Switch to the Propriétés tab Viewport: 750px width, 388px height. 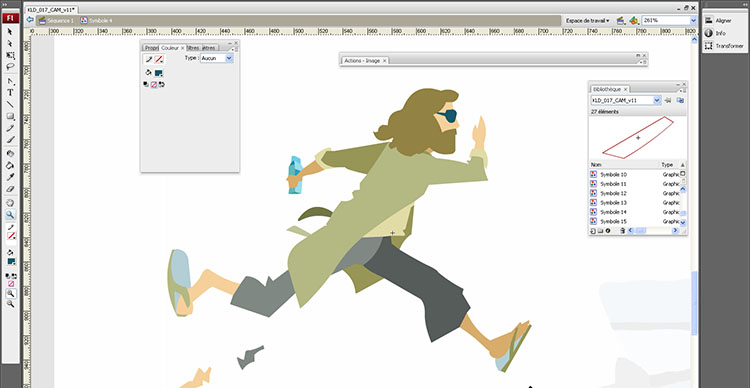[150, 48]
